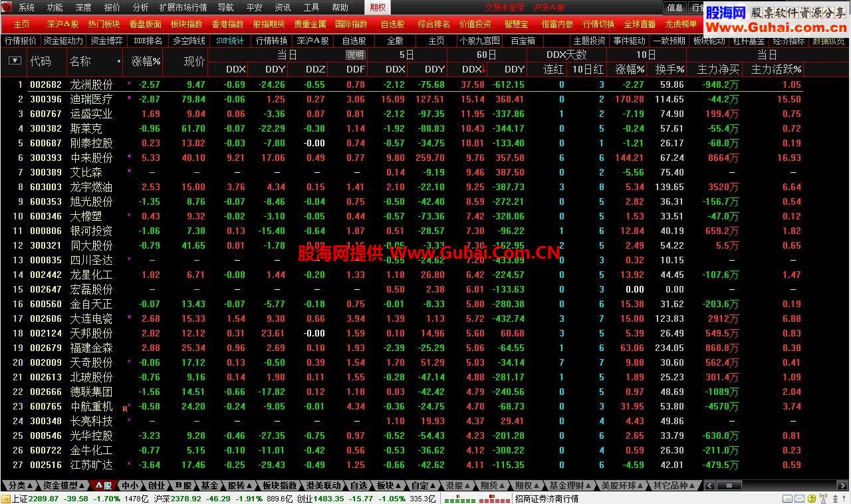
Task: Click the 招商证券济南行情 status text
Action: point(547,499)
